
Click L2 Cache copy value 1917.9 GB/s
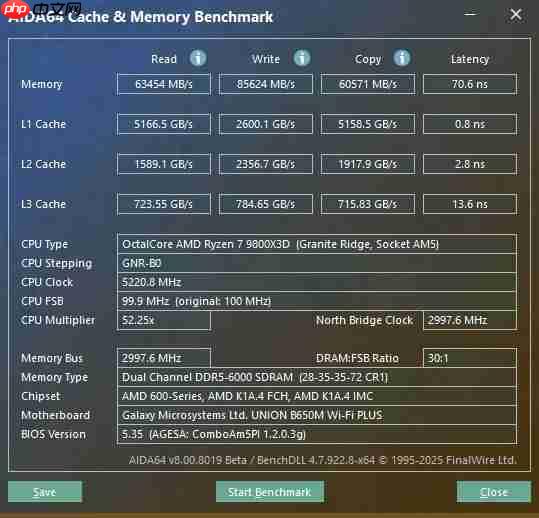[x=368, y=164]
